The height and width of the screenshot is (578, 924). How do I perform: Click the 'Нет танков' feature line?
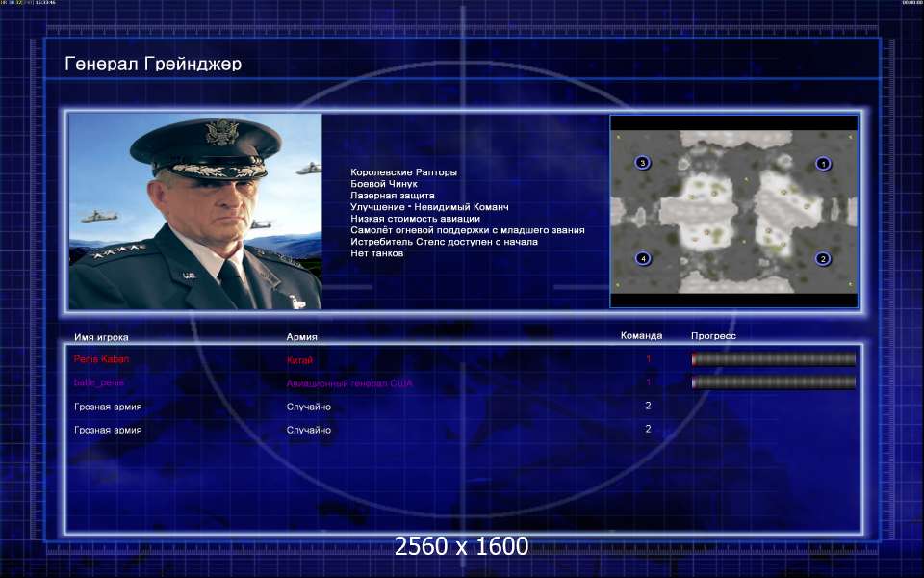pyautogui.click(x=376, y=253)
